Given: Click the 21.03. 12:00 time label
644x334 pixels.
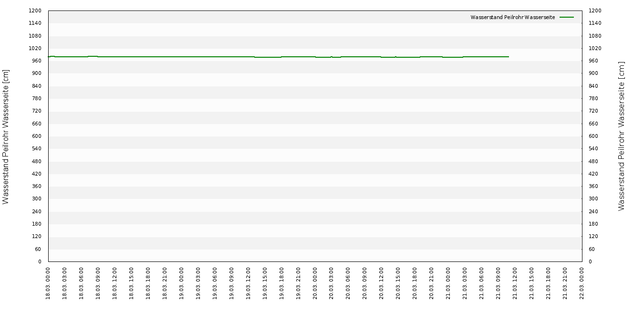Looking at the screenshot, I should click(515, 283).
